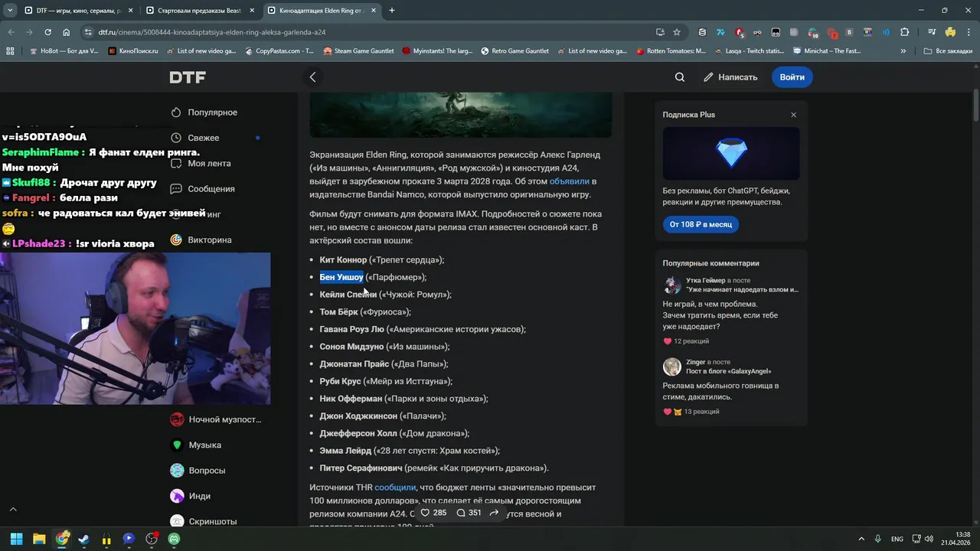The height and width of the screenshot is (551, 980).
Task: Open Chrome three-dot menu
Action: (x=969, y=32)
